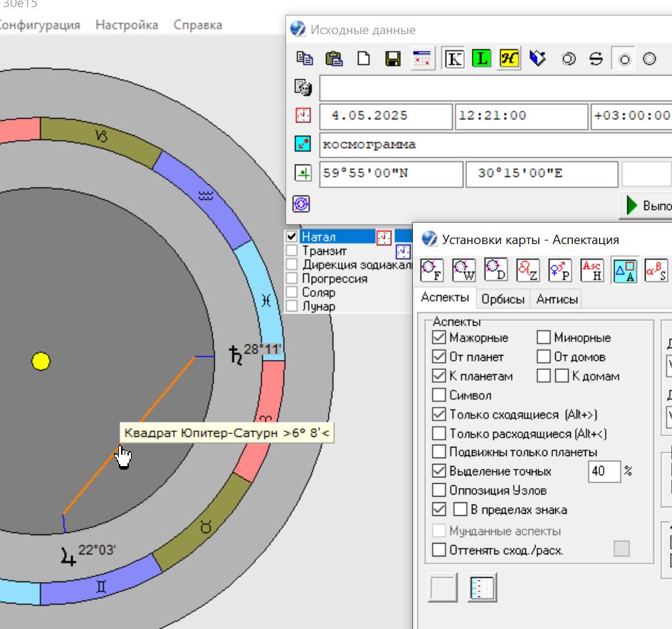Open the alpha-beta S stars settings icon
672x629 pixels.
pyautogui.click(x=656, y=270)
